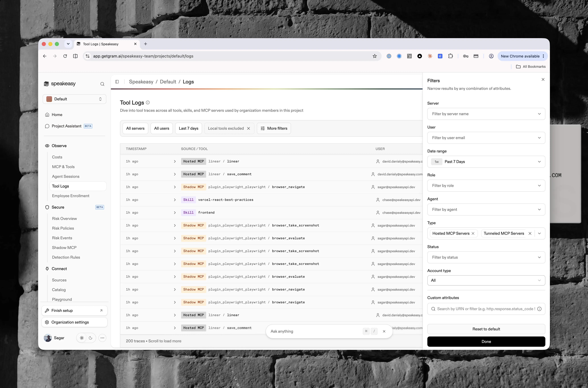
Task: Open Finish setup link
Action: tap(74, 311)
